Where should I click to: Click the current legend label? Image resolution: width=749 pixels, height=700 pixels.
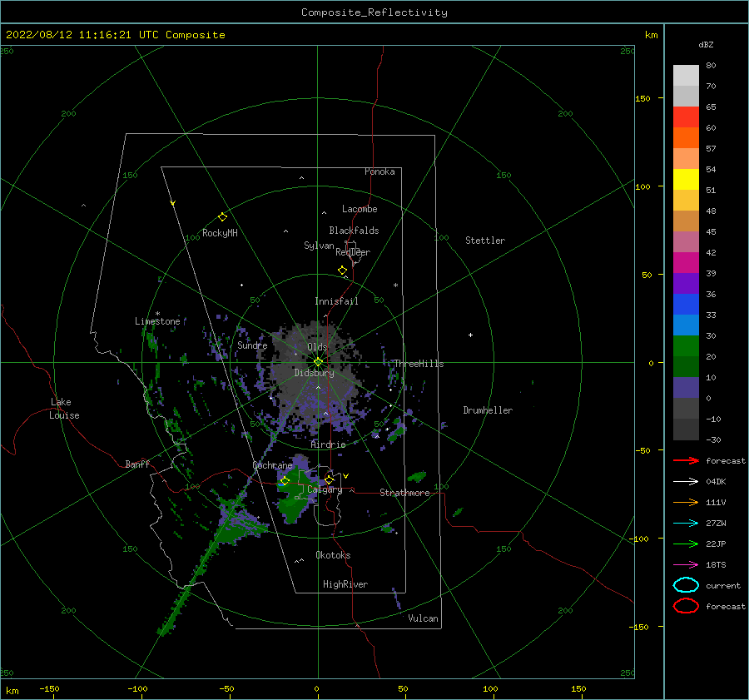(x=723, y=586)
